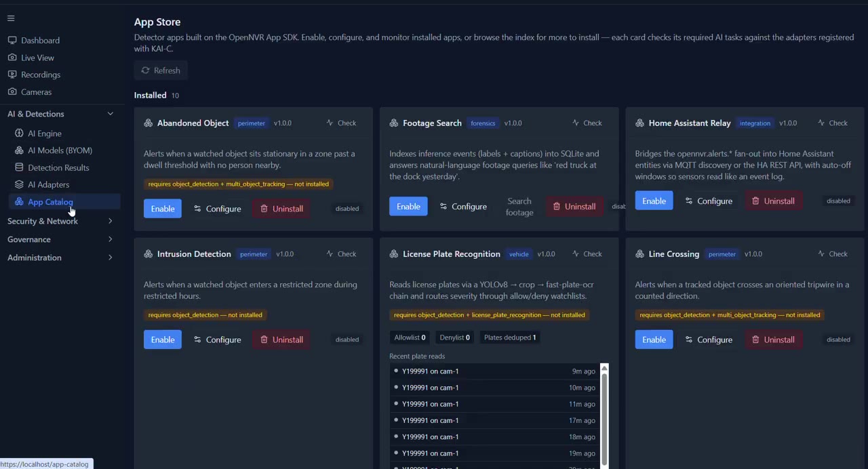The height and width of the screenshot is (469, 868).
Task: Collapse AI & Detections section
Action: [x=60, y=114]
